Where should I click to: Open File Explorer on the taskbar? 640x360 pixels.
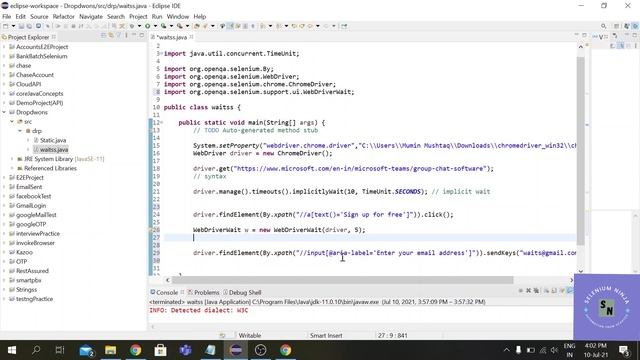point(111,350)
